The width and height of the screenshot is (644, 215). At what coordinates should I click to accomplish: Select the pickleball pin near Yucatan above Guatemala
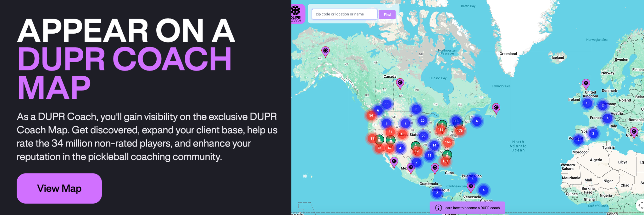tap(435, 168)
